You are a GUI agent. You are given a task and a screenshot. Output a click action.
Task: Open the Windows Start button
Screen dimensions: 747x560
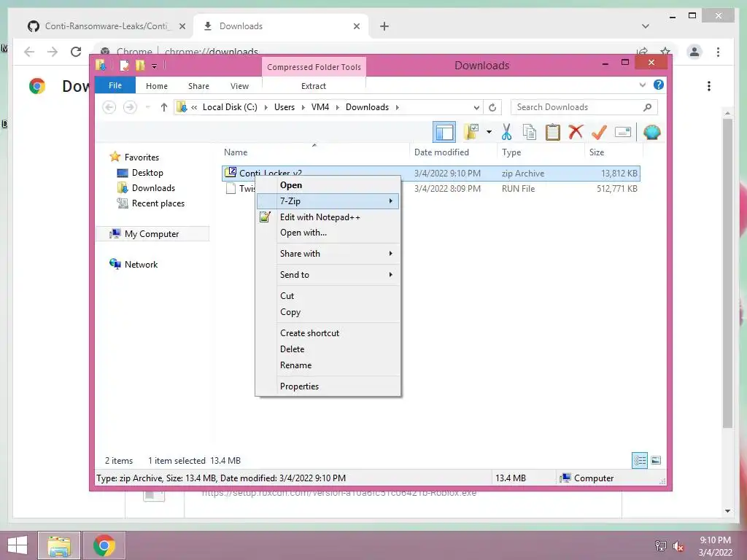tap(18, 545)
